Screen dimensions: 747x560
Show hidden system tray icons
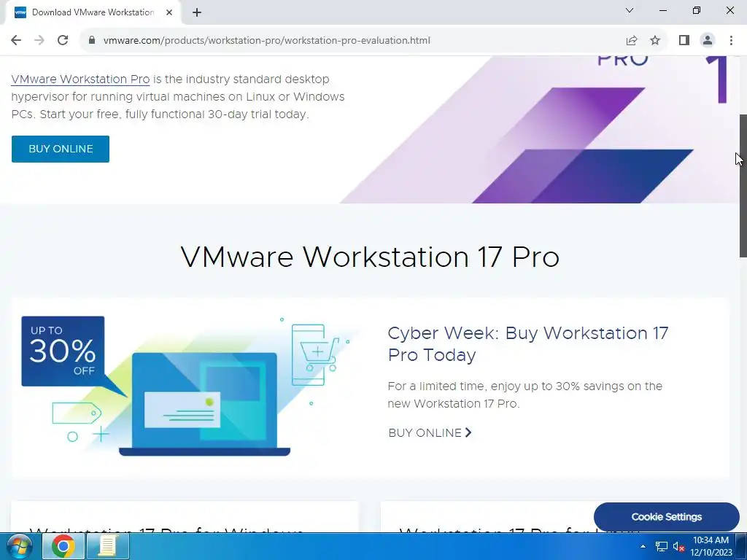[x=643, y=546]
